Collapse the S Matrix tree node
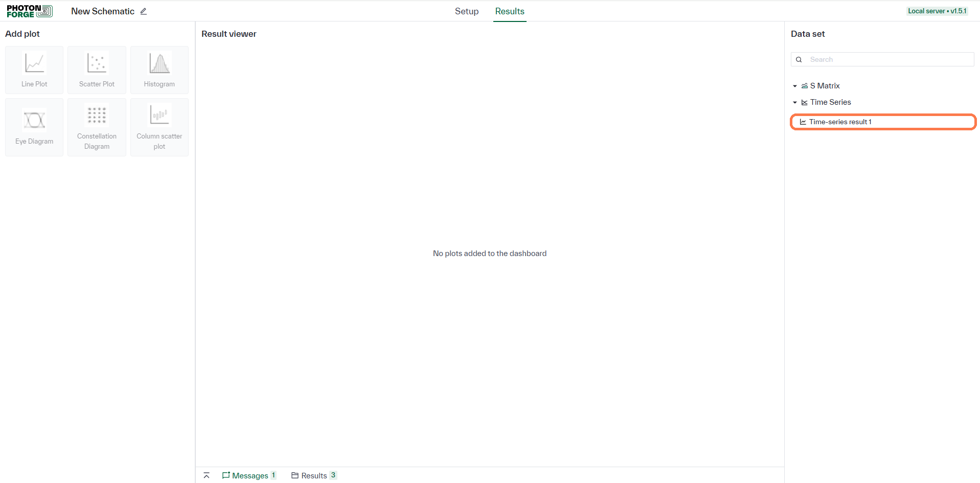The height and width of the screenshot is (483, 980). pos(795,86)
